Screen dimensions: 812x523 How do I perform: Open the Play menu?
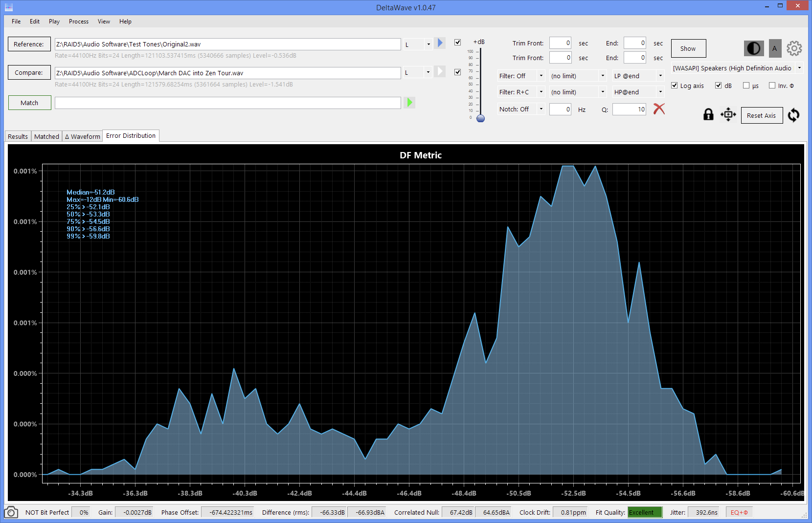(54, 21)
